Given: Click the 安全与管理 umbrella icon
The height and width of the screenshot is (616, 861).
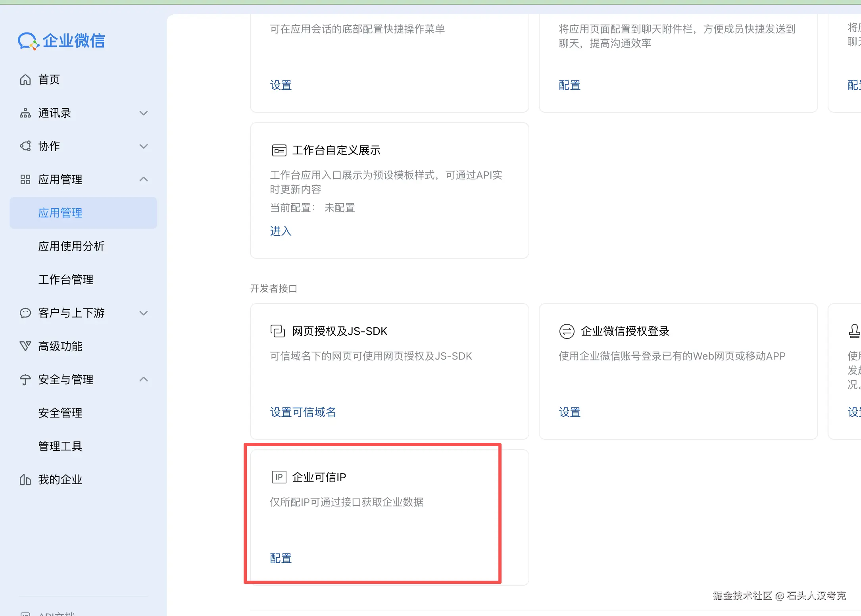Looking at the screenshot, I should (x=25, y=380).
